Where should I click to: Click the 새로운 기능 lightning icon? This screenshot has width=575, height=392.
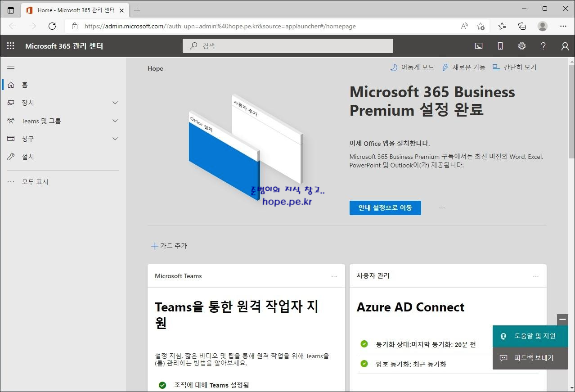point(445,67)
